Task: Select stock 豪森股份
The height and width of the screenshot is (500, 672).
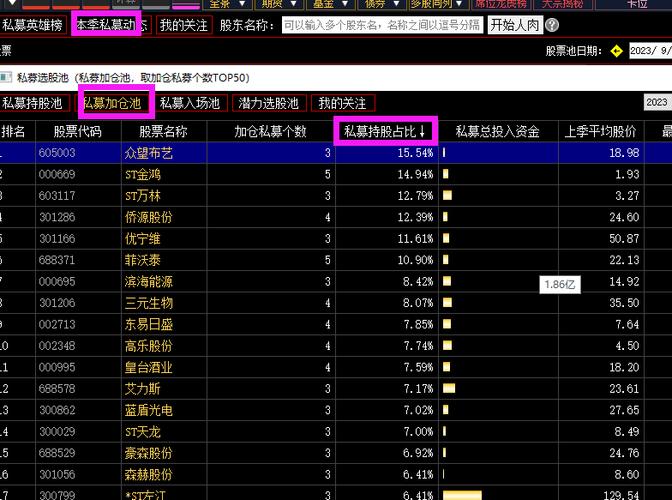Action: click(x=149, y=453)
